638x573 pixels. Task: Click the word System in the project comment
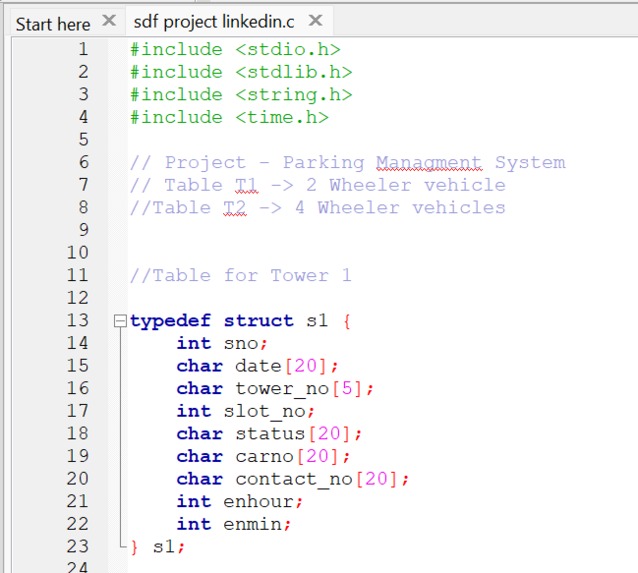click(x=530, y=163)
